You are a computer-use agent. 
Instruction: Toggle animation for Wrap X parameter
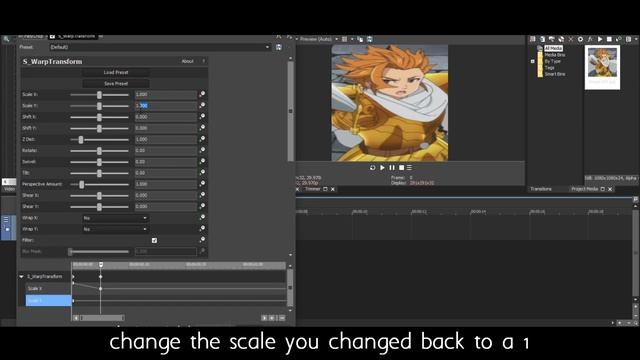tap(202, 218)
